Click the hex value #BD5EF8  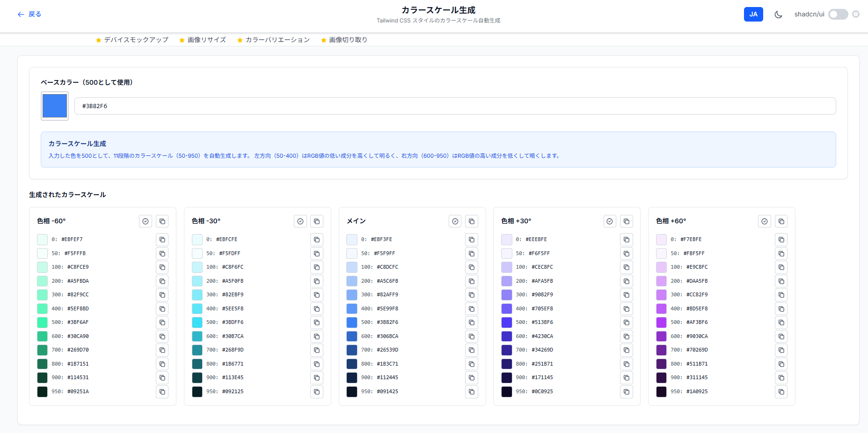(697, 309)
